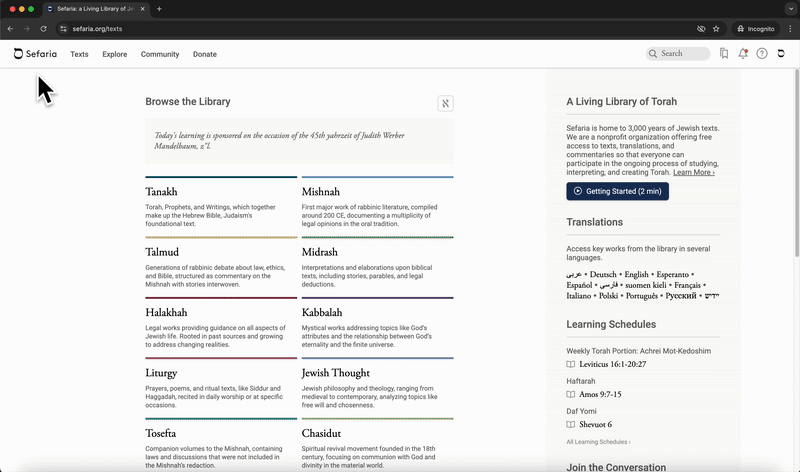Select suomen kieli translation
This screenshot has height=472, width=800.
(646, 285)
